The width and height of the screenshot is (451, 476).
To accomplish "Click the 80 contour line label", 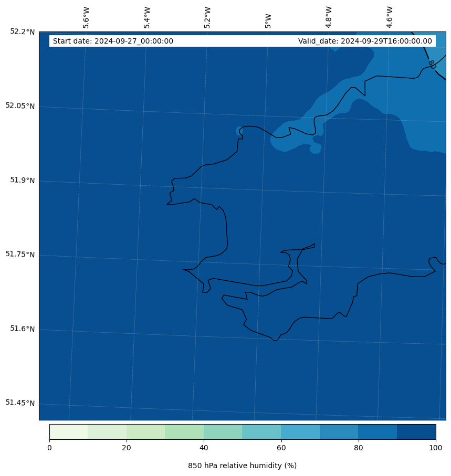I will (x=432, y=65).
